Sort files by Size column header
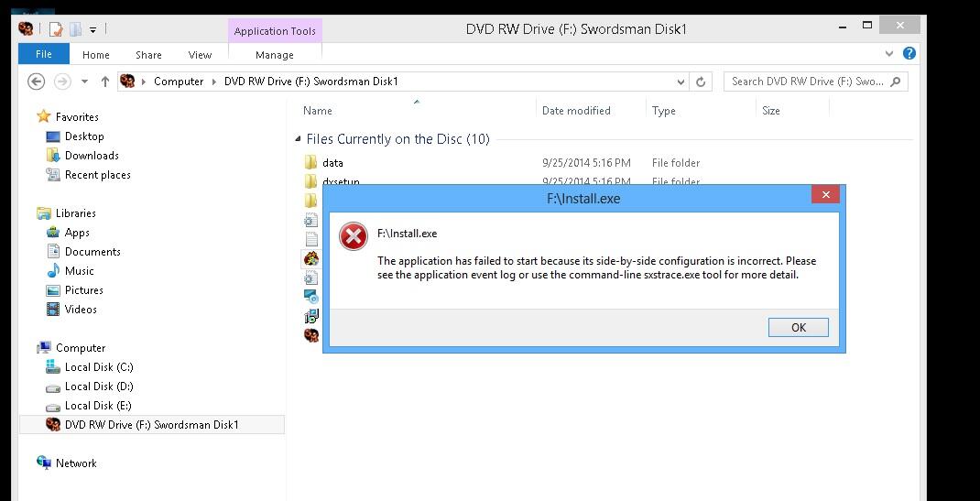980x501 pixels. tap(770, 111)
